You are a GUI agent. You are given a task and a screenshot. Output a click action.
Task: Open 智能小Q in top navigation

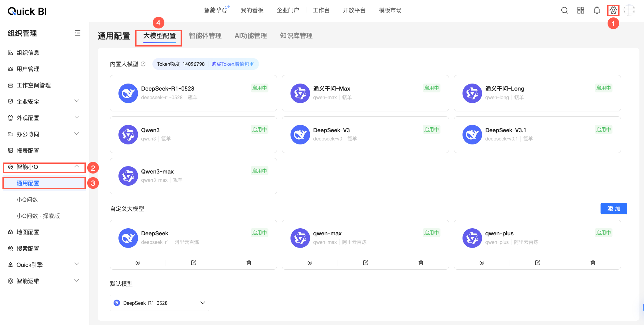click(x=217, y=10)
